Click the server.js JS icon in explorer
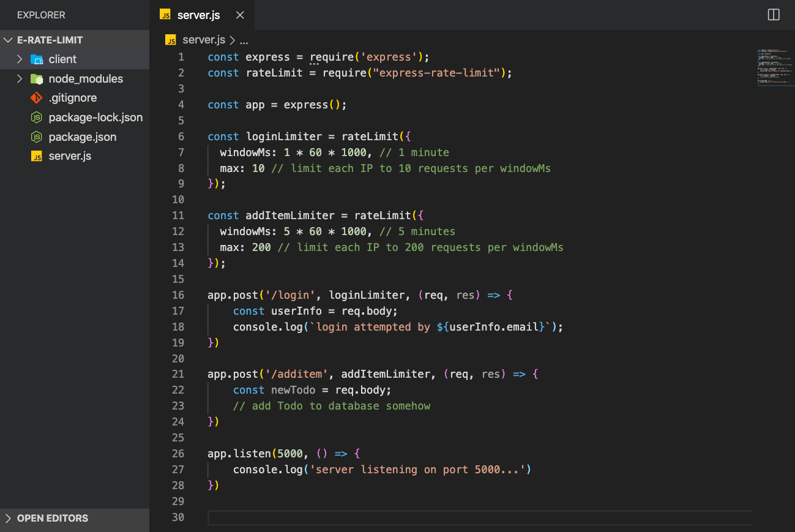Screen dimensions: 795x532 pyautogui.click(x=37, y=156)
